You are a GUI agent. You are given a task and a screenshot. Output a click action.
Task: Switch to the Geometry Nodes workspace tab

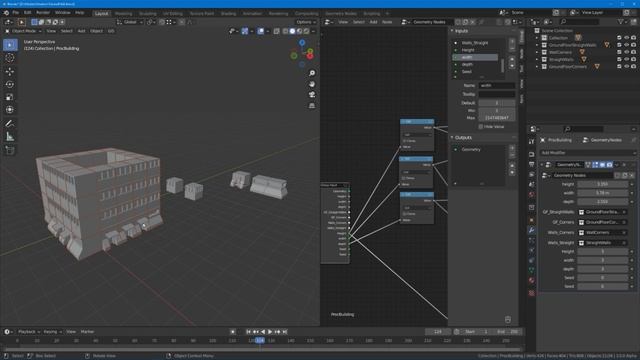[341, 13]
